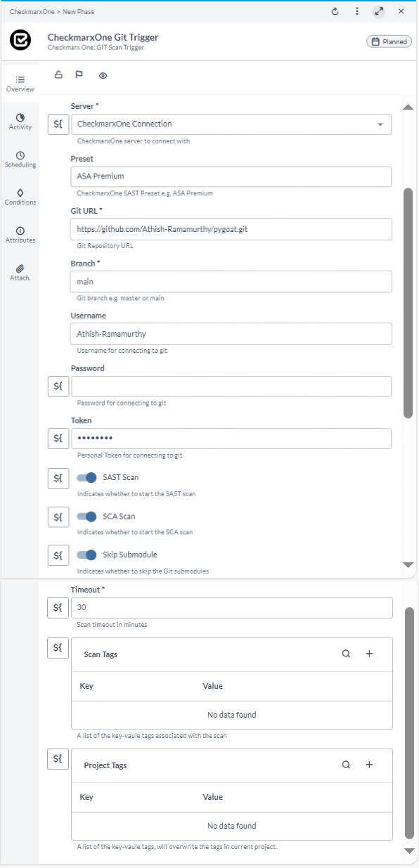Switch to the Activity tab
Image resolution: width=419 pixels, height=868 pixels.
tap(20, 122)
